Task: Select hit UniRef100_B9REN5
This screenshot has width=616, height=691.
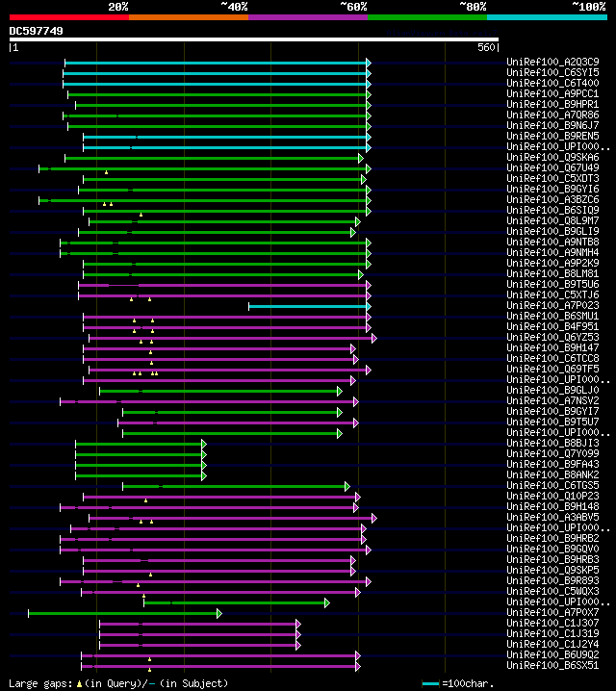Action: [x=552, y=136]
